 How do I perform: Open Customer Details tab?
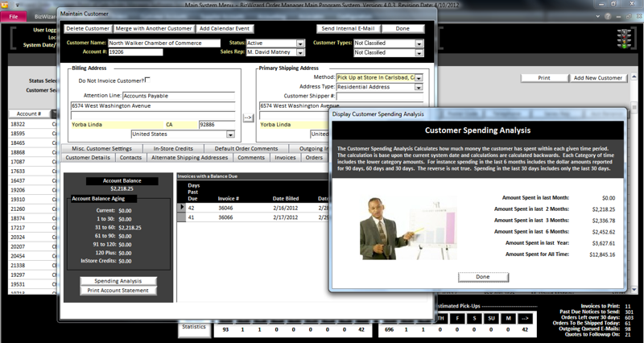88,157
